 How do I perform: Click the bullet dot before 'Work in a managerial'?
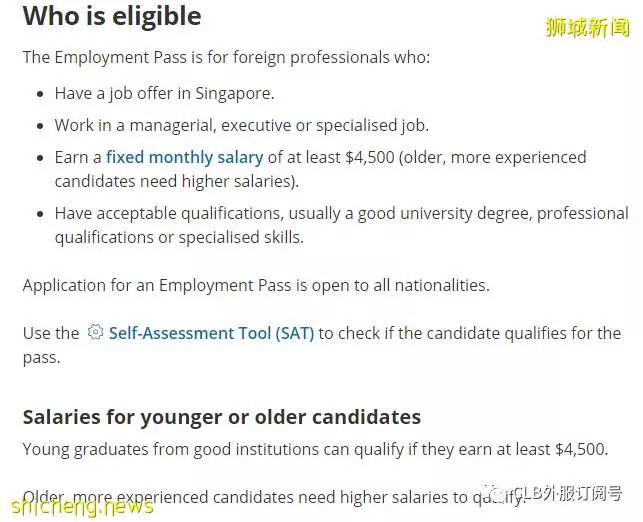click(x=40, y=126)
